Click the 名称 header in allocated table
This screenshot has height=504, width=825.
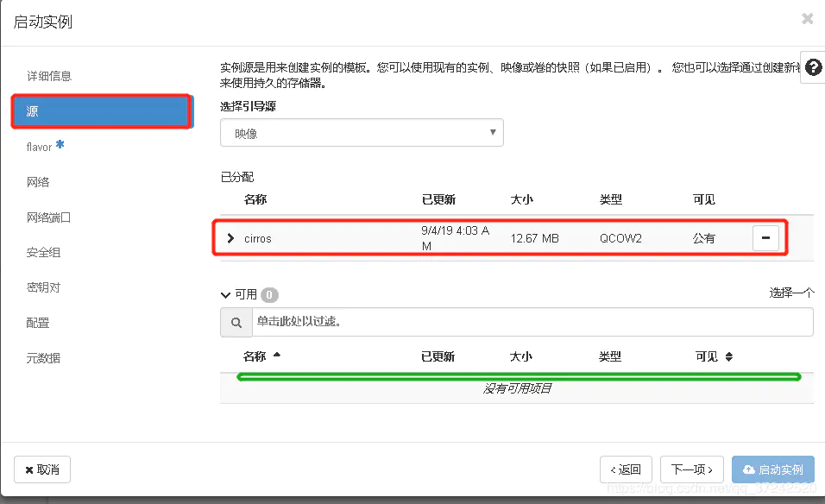[255, 199]
